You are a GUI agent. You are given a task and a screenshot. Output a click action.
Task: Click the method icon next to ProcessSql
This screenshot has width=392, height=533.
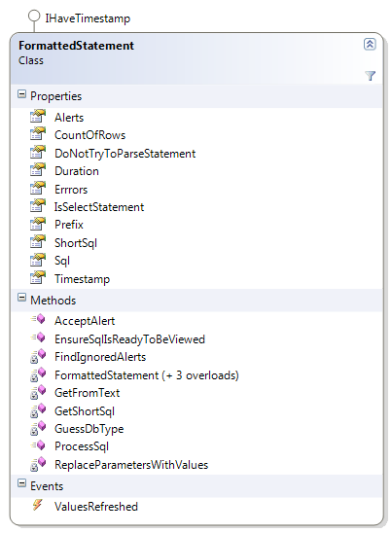[x=38, y=444]
